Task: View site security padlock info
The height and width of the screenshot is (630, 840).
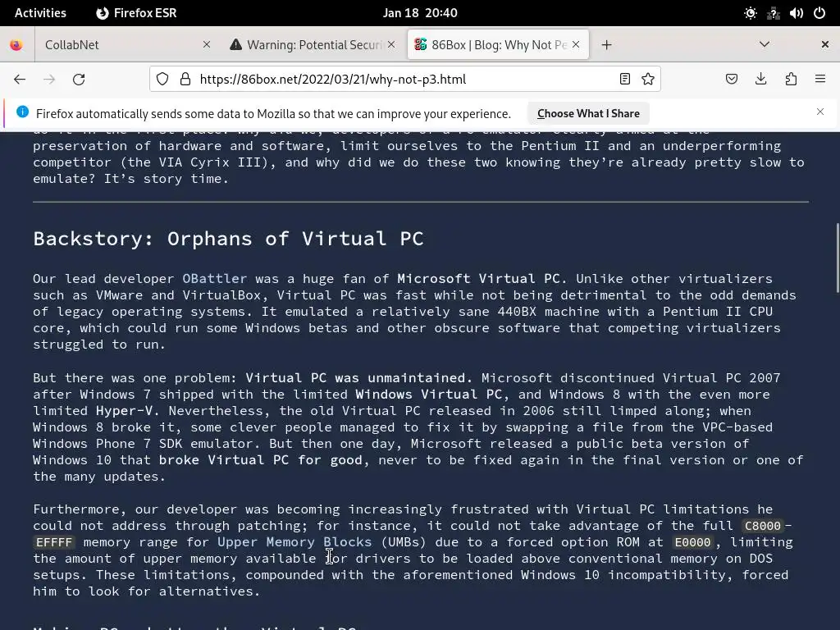Action: coord(185,80)
